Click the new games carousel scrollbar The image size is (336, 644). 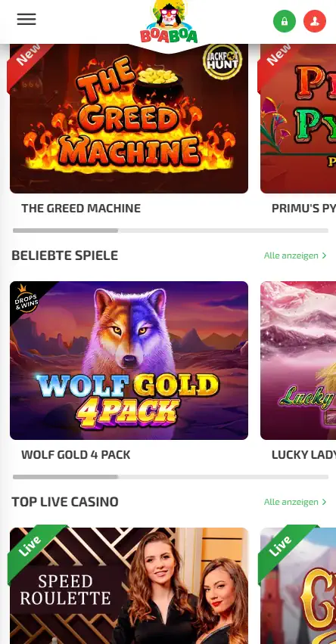[171, 231]
